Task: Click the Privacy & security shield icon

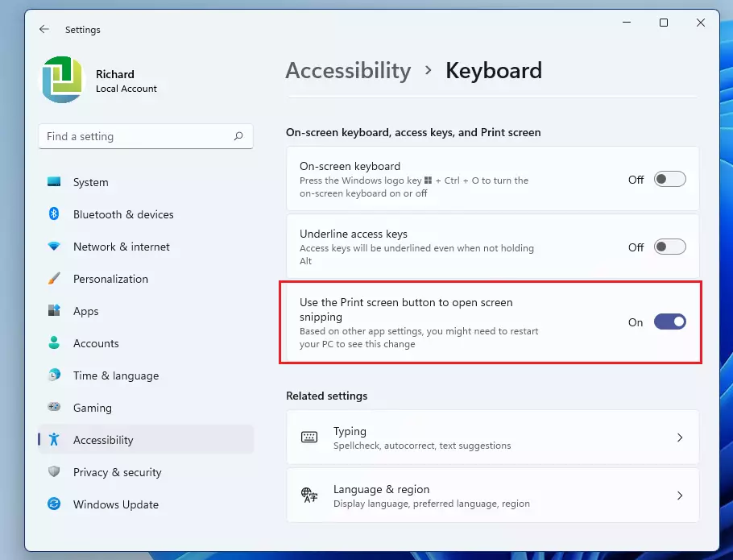Action: tap(54, 471)
